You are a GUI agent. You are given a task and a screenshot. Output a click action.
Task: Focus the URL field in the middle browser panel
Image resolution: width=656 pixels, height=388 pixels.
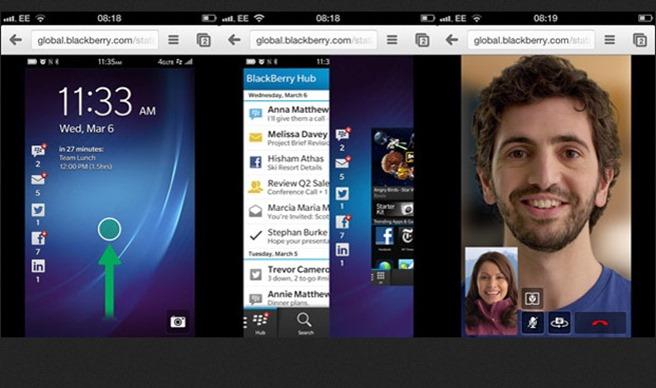(x=313, y=41)
